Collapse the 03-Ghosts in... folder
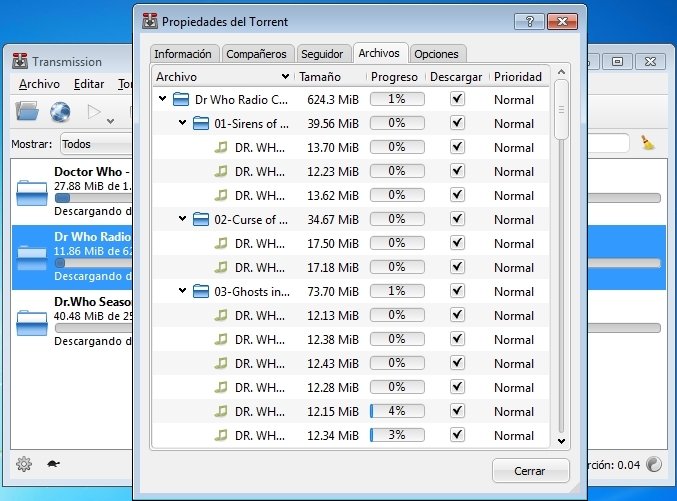 click(183, 291)
